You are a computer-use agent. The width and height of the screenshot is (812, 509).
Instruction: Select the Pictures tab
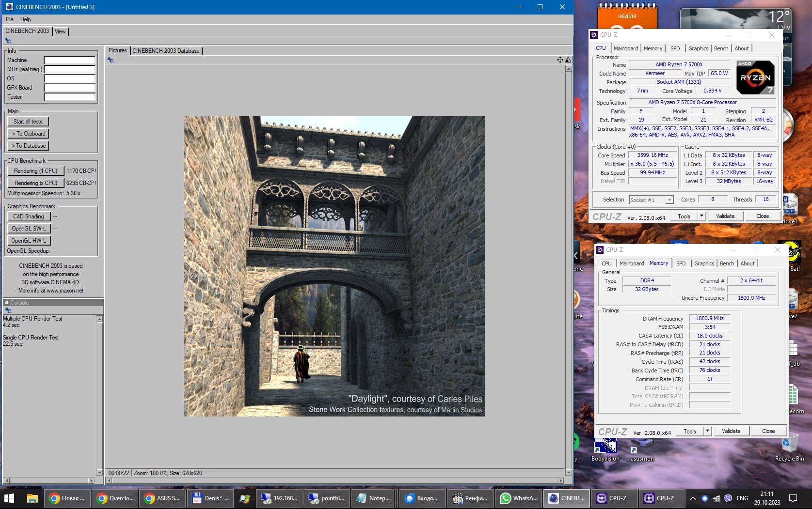click(117, 50)
